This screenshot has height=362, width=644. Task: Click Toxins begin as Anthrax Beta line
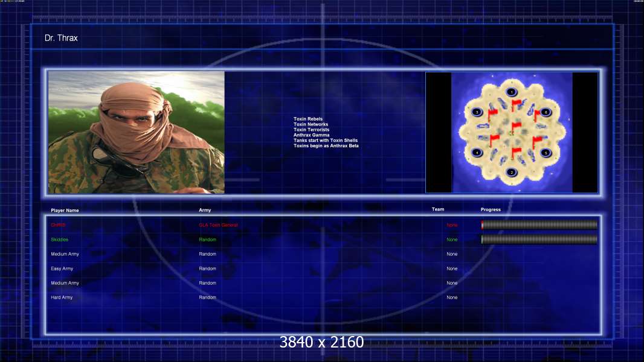click(x=326, y=145)
